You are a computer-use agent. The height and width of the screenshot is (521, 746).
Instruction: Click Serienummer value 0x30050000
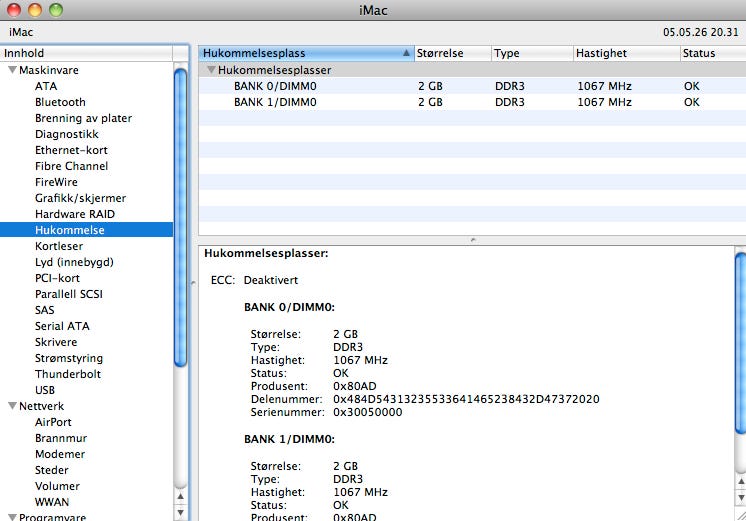point(367,413)
